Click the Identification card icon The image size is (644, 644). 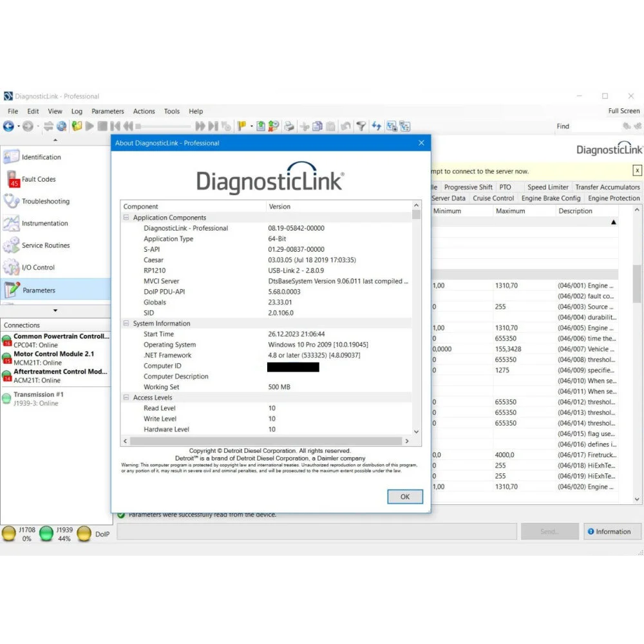click(x=12, y=157)
